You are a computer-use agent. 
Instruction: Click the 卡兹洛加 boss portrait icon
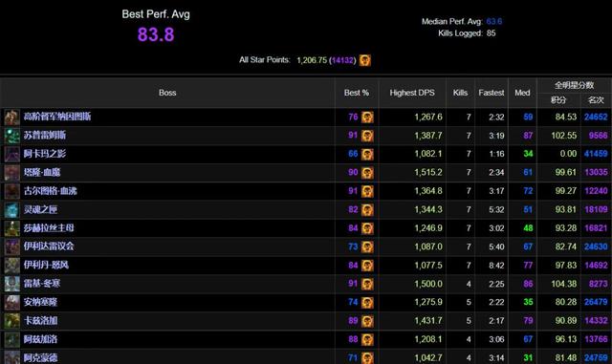[11, 321]
